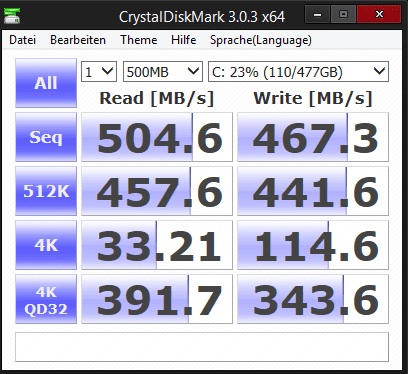Image resolution: width=408 pixels, height=374 pixels.
Task: Select the 4K QD32 write result 343.6
Action: coord(313,299)
